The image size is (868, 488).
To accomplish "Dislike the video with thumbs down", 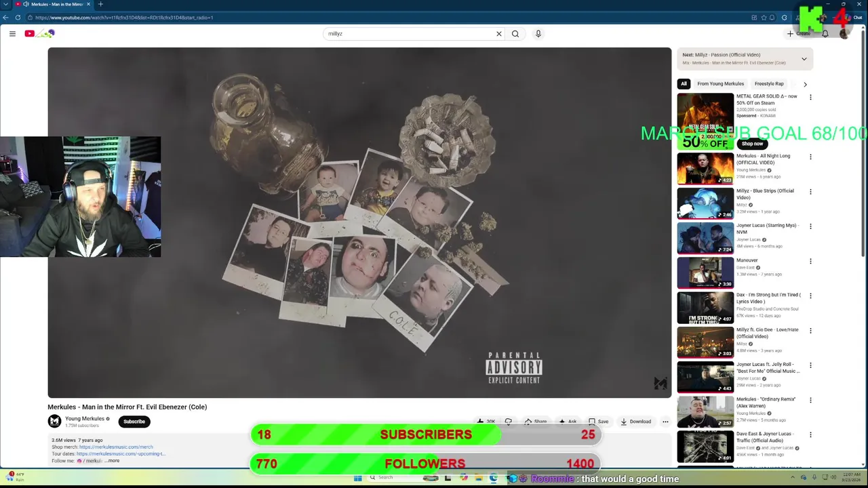I will pos(509,422).
